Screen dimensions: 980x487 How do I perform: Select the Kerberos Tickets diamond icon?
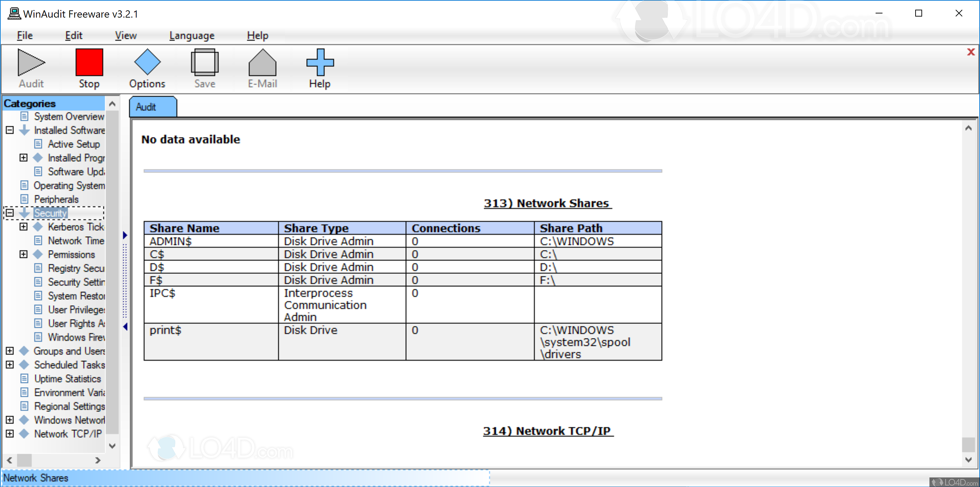click(38, 227)
